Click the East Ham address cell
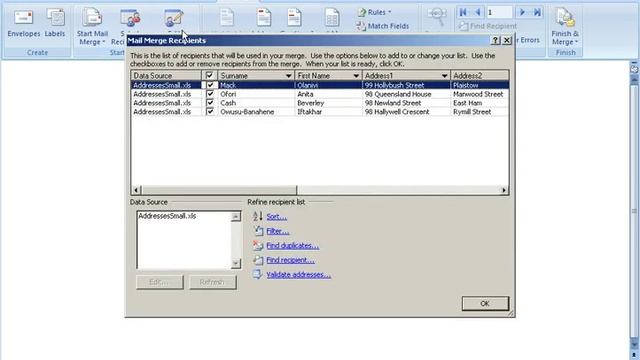Image resolution: width=640 pixels, height=360 pixels. 480,103
